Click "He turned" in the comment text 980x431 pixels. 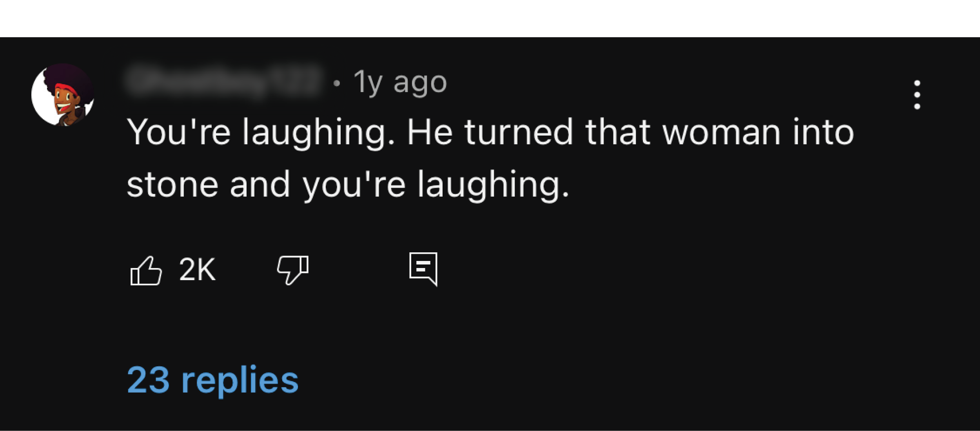point(490,132)
